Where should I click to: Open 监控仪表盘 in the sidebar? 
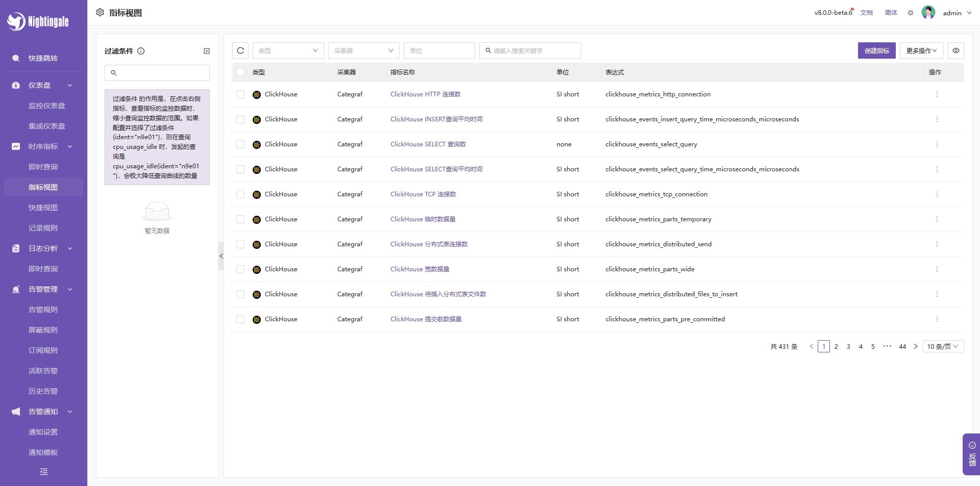coord(47,106)
